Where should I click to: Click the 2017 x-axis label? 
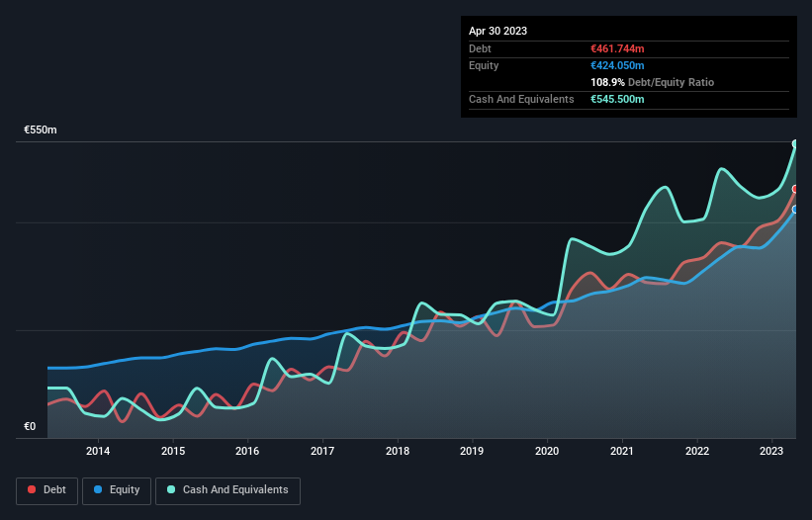322,451
